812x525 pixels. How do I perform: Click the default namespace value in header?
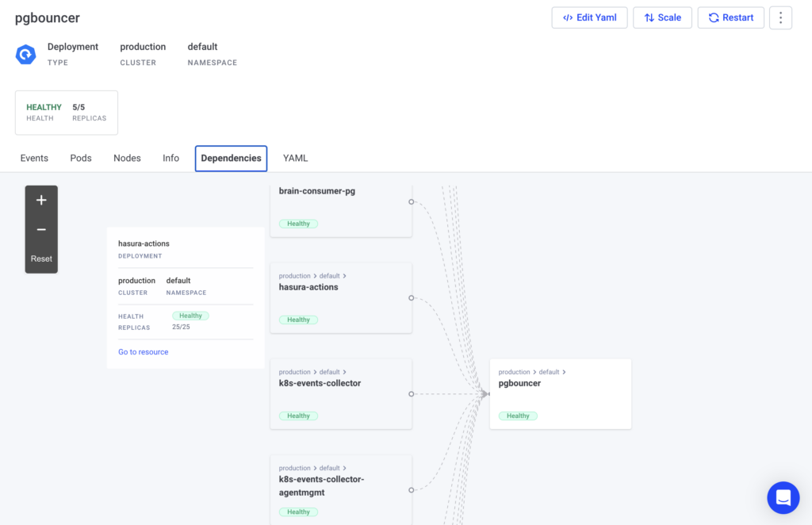[x=202, y=47]
